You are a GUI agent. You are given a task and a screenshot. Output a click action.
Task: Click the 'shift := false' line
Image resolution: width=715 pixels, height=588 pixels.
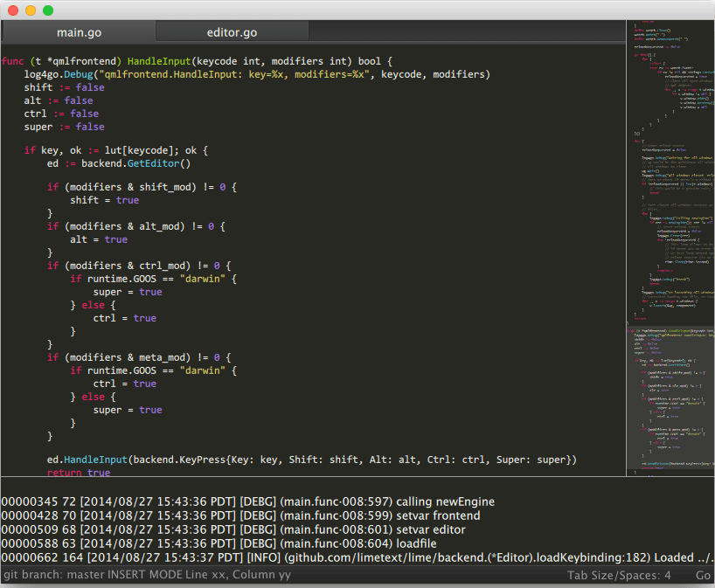(x=64, y=87)
